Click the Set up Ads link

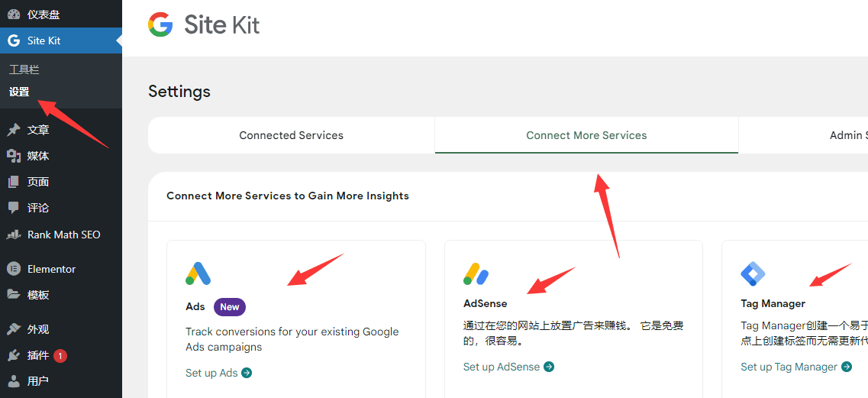[x=218, y=373]
